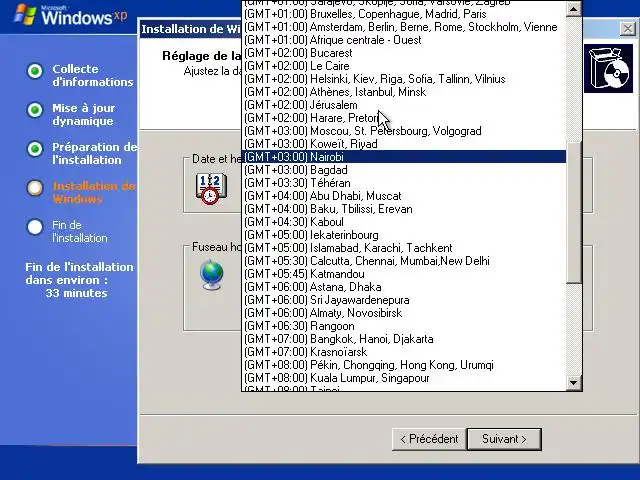
Task: Click the software box and CD icon
Action: pos(611,69)
